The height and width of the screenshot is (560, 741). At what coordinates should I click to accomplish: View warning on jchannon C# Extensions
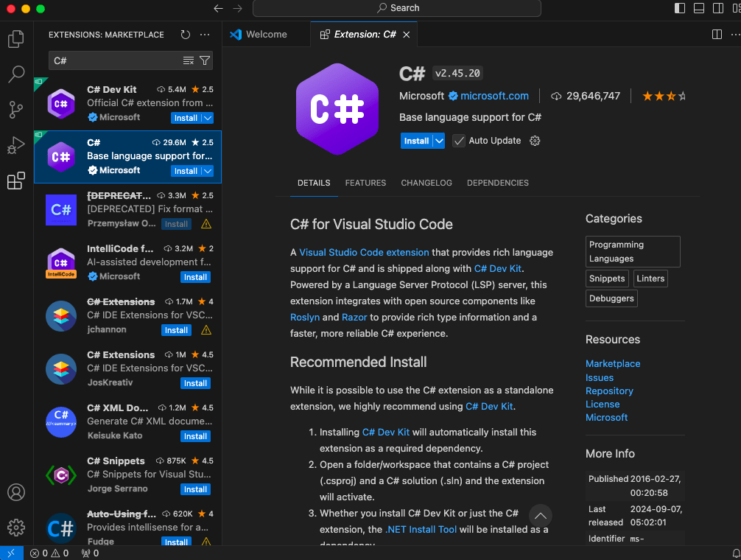point(206,330)
